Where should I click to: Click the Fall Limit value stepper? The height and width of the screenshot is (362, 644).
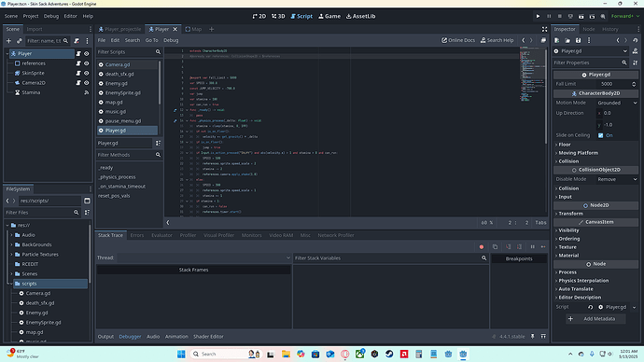pos(634,84)
